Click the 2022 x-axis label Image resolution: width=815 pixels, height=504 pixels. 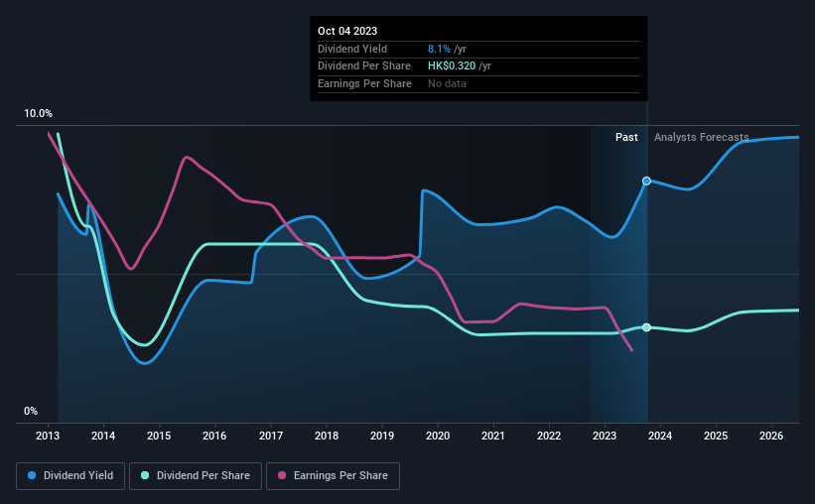[x=549, y=436]
